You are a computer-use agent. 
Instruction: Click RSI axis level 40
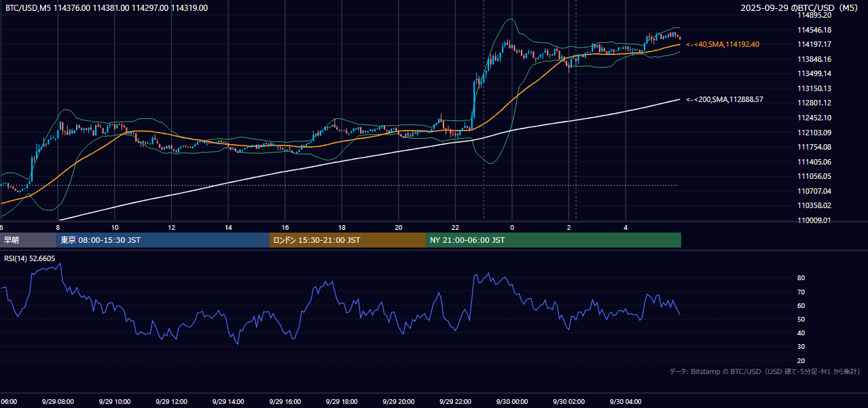click(801, 333)
